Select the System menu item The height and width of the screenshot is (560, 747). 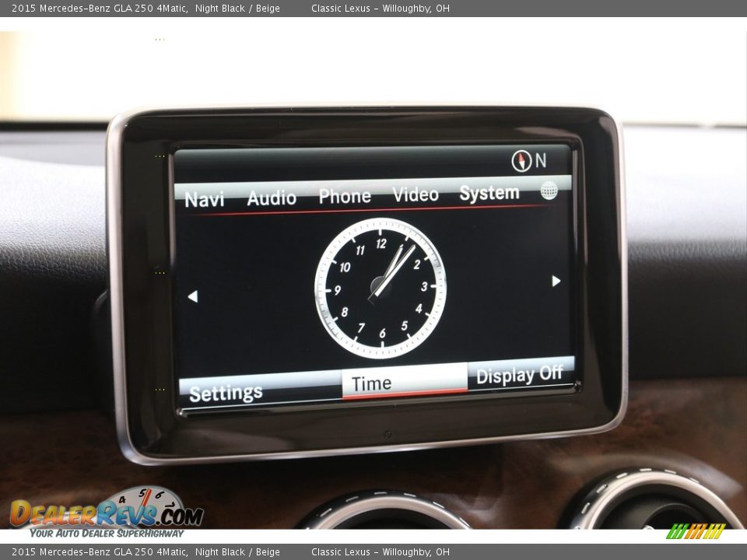pyautogui.click(x=489, y=193)
